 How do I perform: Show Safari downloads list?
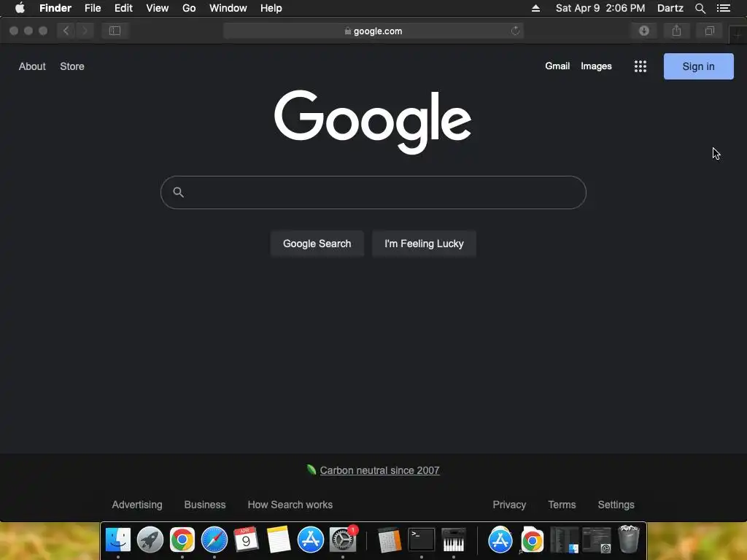click(644, 31)
